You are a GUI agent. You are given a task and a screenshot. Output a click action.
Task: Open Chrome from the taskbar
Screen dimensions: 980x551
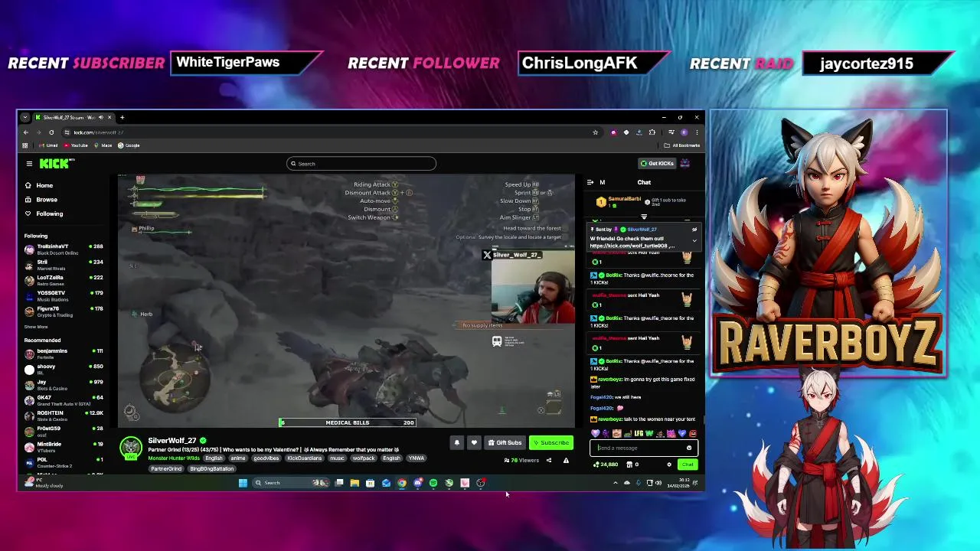pyautogui.click(x=402, y=483)
